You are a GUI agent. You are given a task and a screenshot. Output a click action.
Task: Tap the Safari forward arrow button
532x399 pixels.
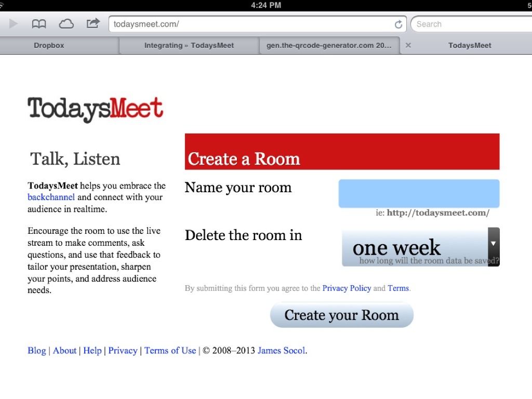point(14,24)
